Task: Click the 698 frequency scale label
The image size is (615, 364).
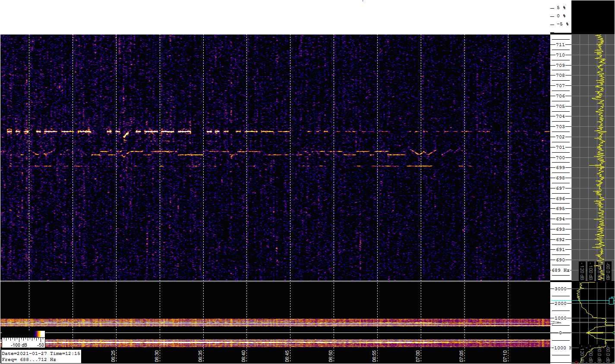Action: coord(561,178)
